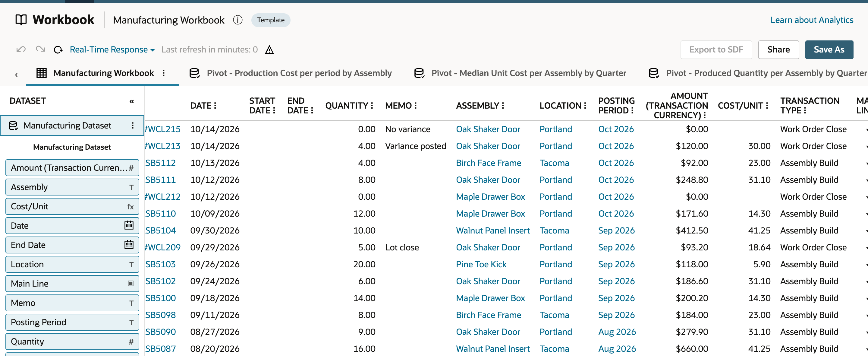Click the Save As button
This screenshot has width=868, height=356.
[829, 49]
